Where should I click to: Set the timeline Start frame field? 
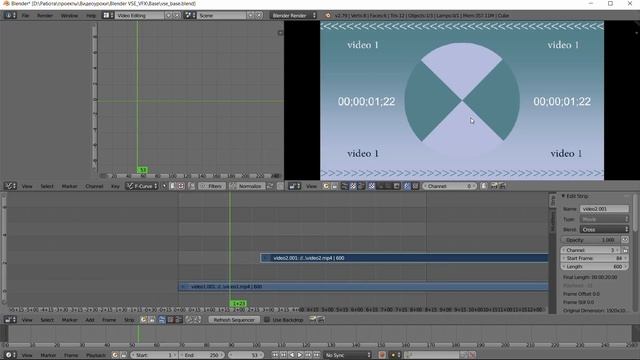click(x=154, y=355)
